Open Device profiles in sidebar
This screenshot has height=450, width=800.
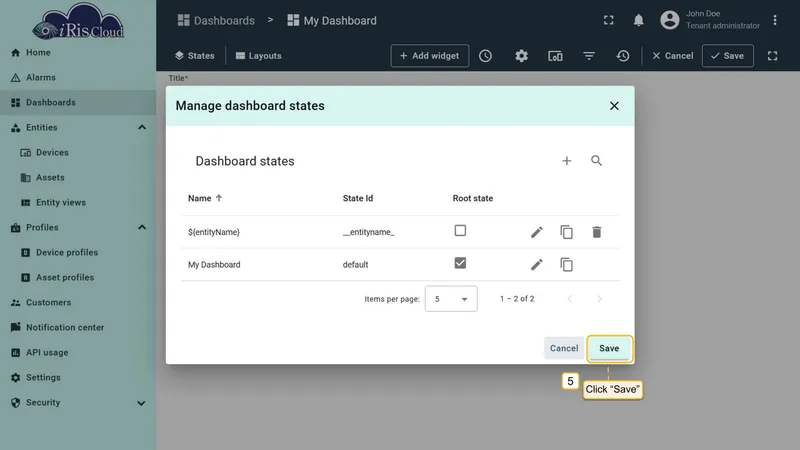pyautogui.click(x=78, y=253)
